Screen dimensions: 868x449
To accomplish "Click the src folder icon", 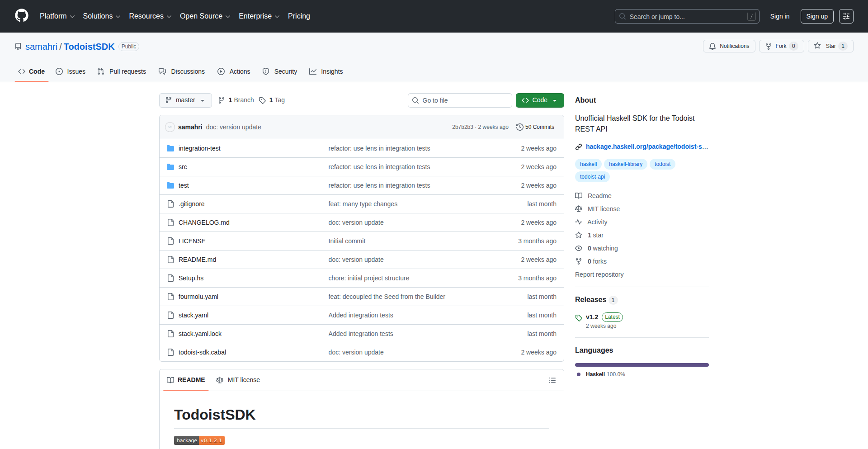I will 170,166.
